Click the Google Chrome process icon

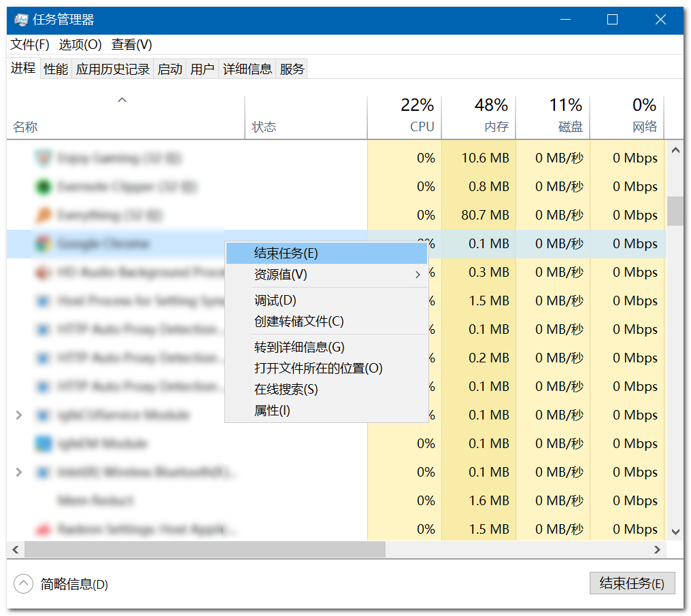point(44,243)
